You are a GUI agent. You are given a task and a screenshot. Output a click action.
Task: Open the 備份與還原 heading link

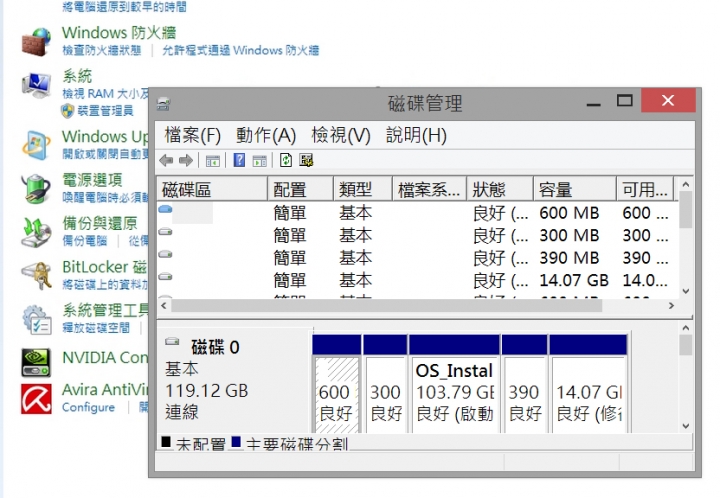coord(100,224)
